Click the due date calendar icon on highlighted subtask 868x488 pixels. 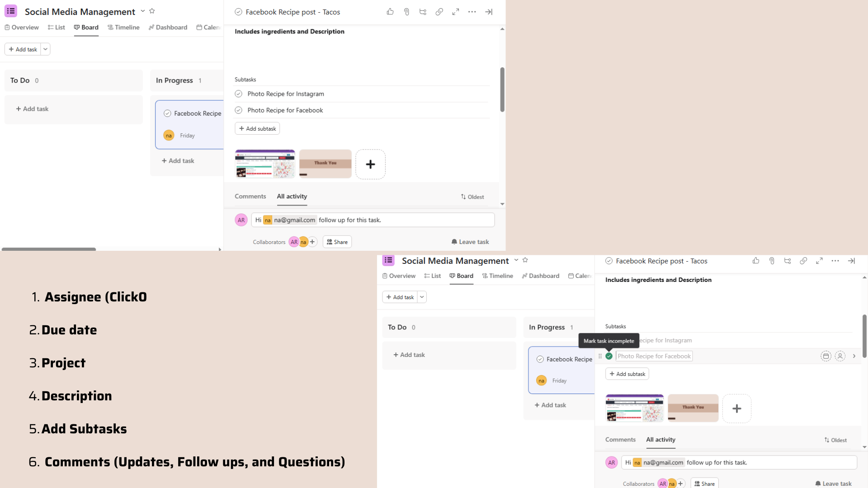[826, 356]
